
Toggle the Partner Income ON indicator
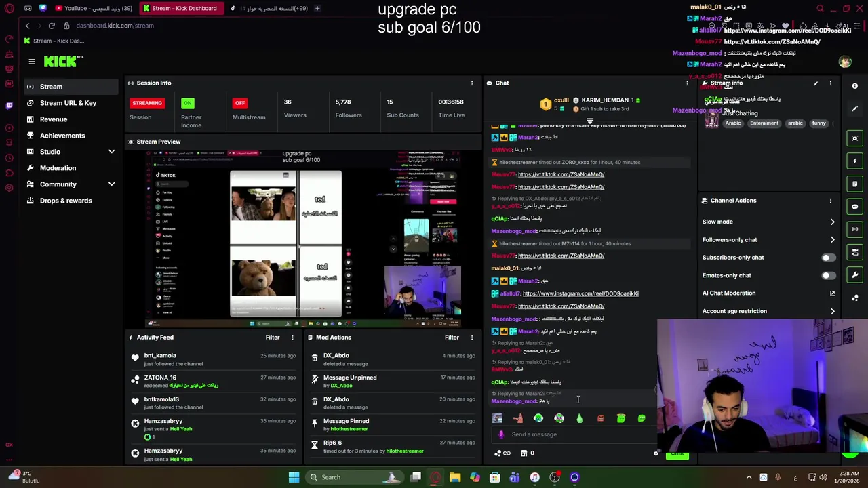[x=188, y=103]
